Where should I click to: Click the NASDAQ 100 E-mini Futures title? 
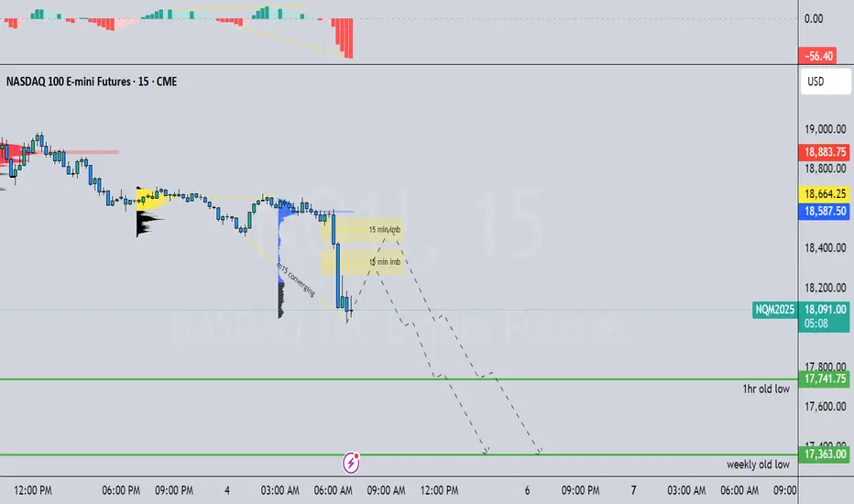tap(92, 82)
